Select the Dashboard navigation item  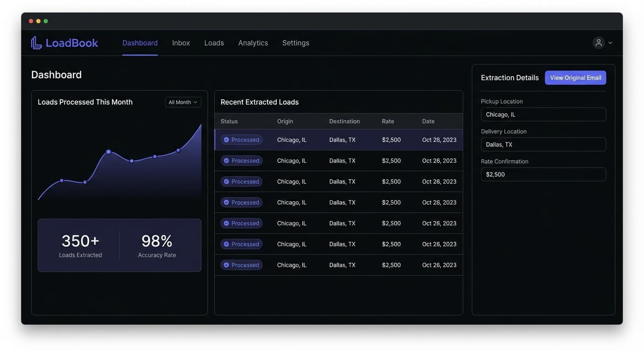tap(140, 43)
